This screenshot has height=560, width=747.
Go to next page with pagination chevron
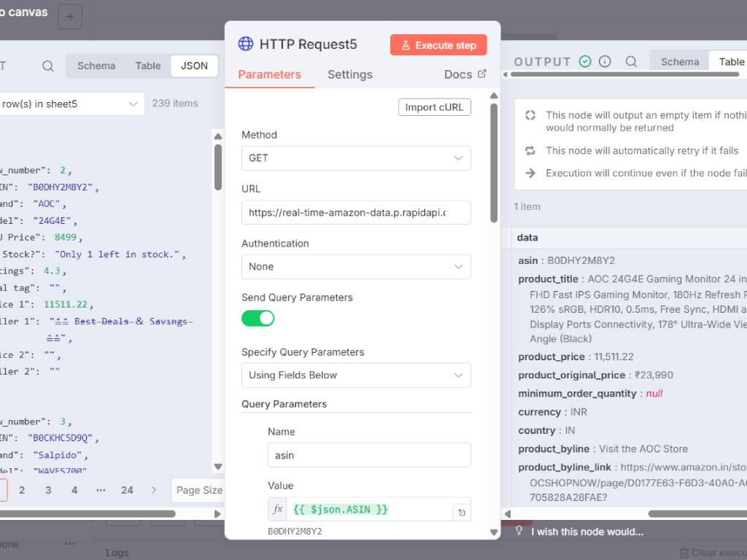point(153,490)
